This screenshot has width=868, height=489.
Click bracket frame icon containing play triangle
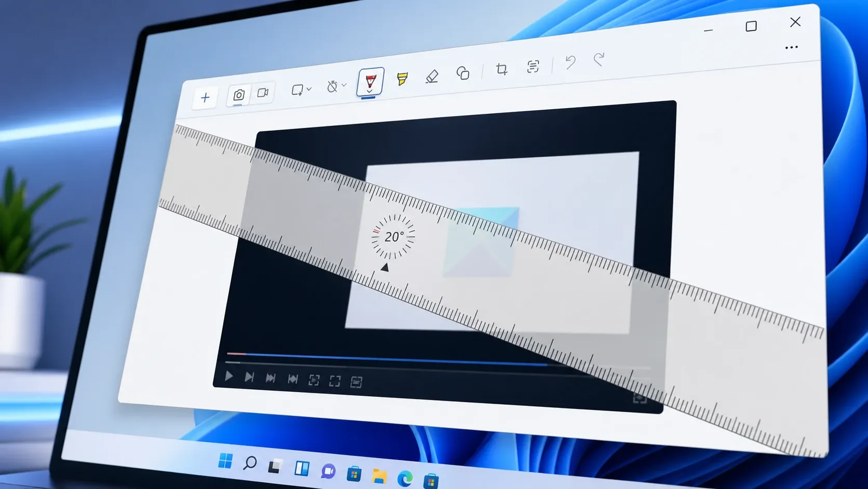tap(314, 380)
